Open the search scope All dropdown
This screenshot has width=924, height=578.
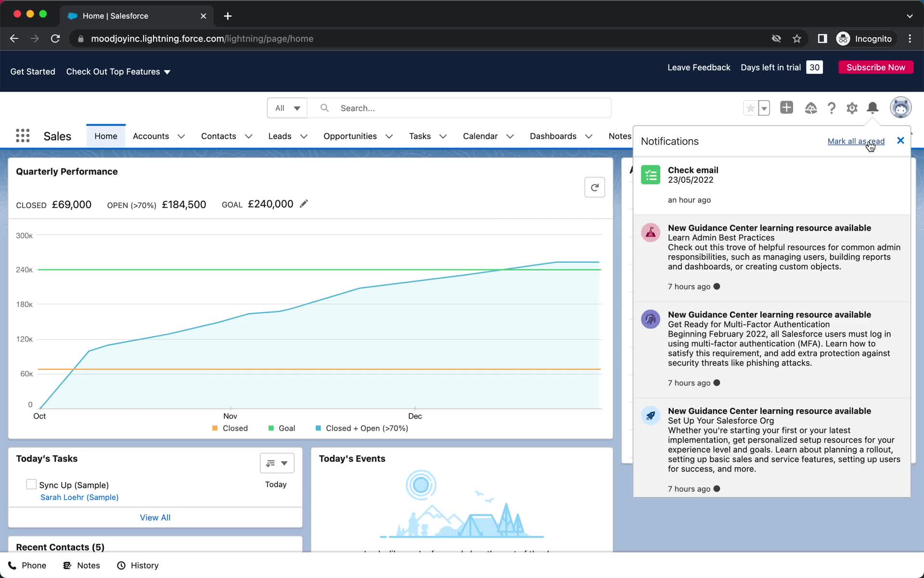coord(287,108)
